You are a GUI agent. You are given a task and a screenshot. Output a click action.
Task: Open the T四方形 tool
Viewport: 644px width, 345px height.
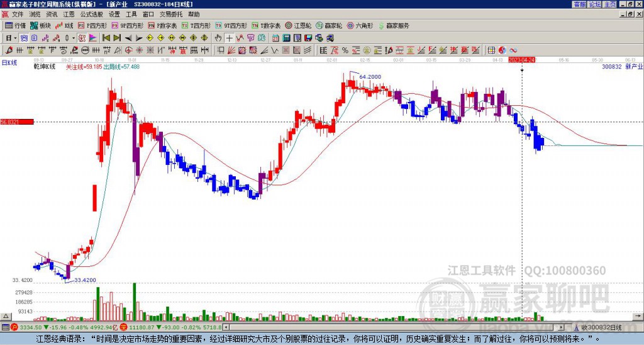[196, 25]
